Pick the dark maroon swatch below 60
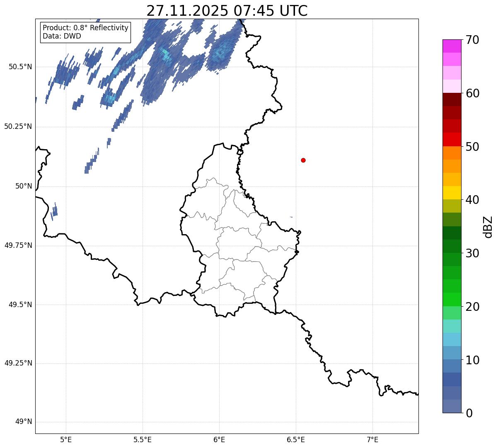 point(452,99)
